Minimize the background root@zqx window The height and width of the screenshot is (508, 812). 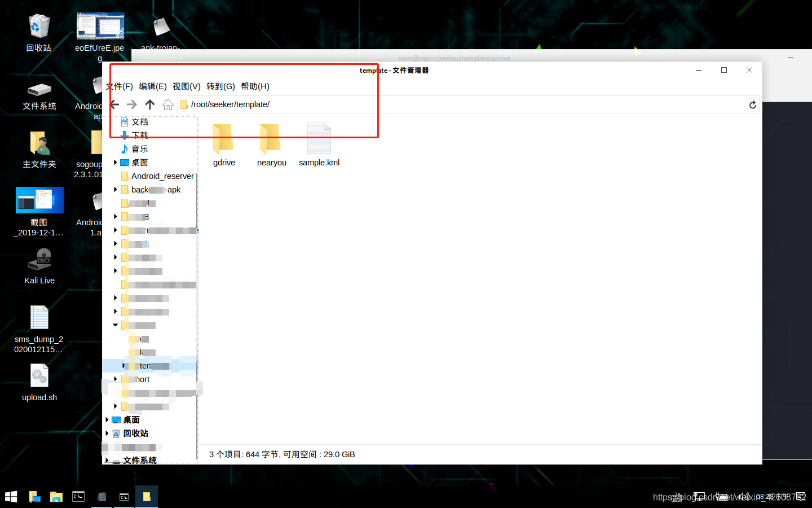pyautogui.click(x=791, y=58)
